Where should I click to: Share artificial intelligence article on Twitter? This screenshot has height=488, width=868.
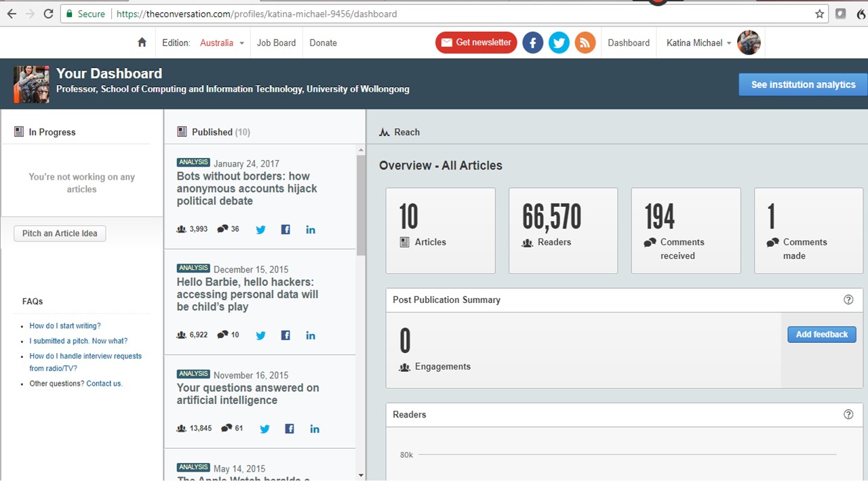(264, 428)
